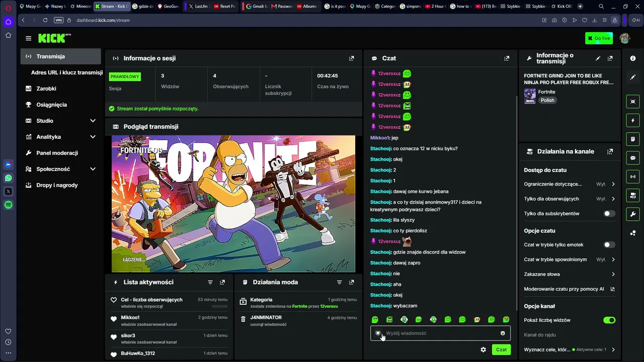This screenshot has width=644, height=362.
Task: Open the hamburger menu beside the Kick logo
Action: pos(28,38)
